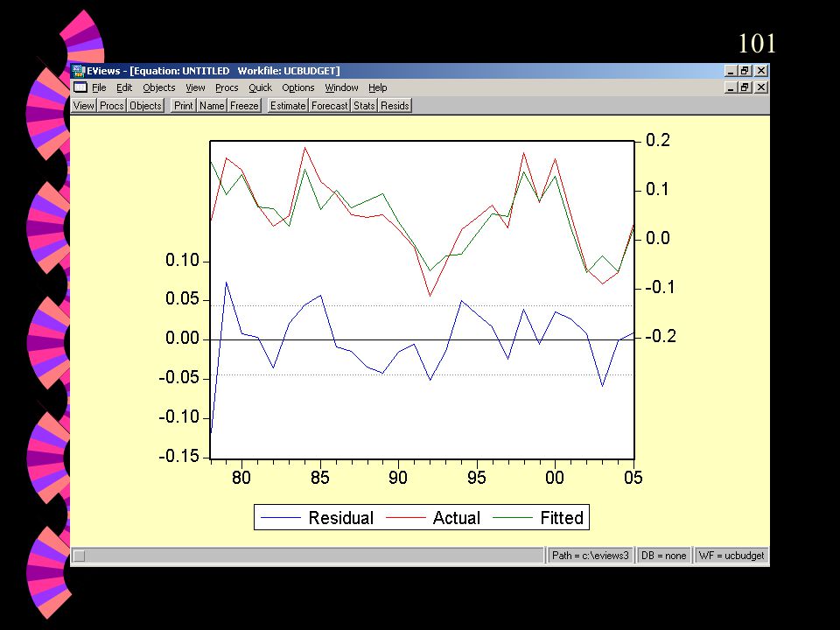Click the -0.15 left axis label
The image size is (840, 630).
(x=178, y=457)
